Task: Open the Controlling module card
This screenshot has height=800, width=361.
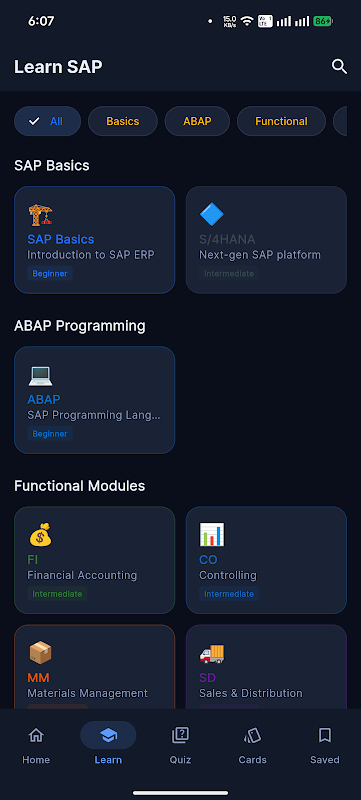Action: (266, 560)
